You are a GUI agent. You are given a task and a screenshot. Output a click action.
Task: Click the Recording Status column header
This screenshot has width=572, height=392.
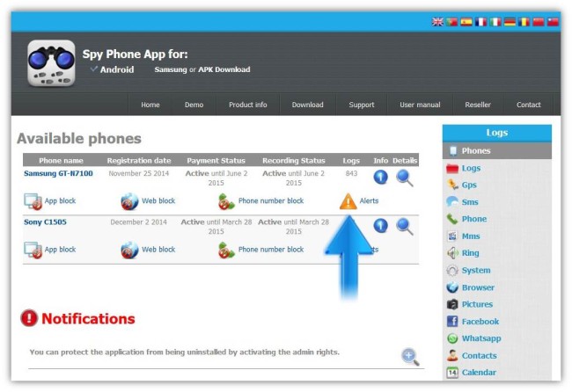(294, 161)
